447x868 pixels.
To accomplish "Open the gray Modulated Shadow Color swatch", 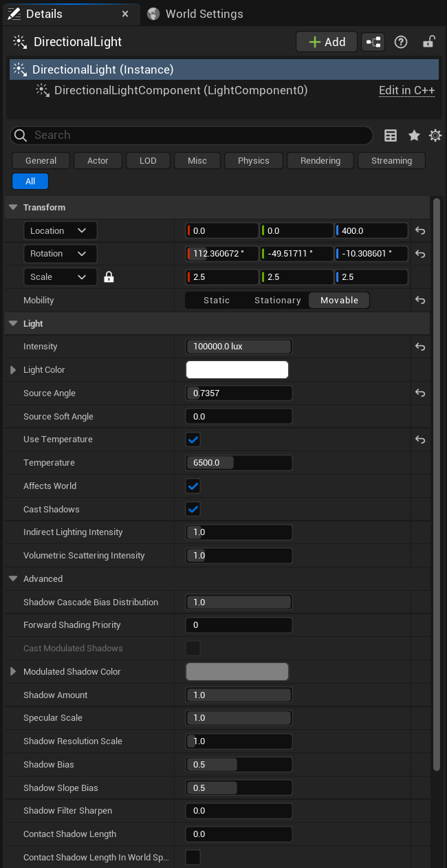I will [x=237, y=672].
